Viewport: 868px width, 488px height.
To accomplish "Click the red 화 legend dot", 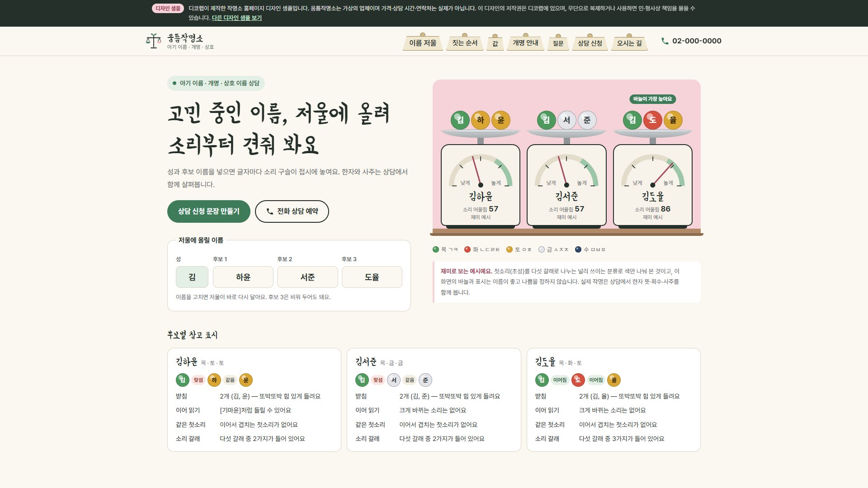I will click(x=467, y=249).
